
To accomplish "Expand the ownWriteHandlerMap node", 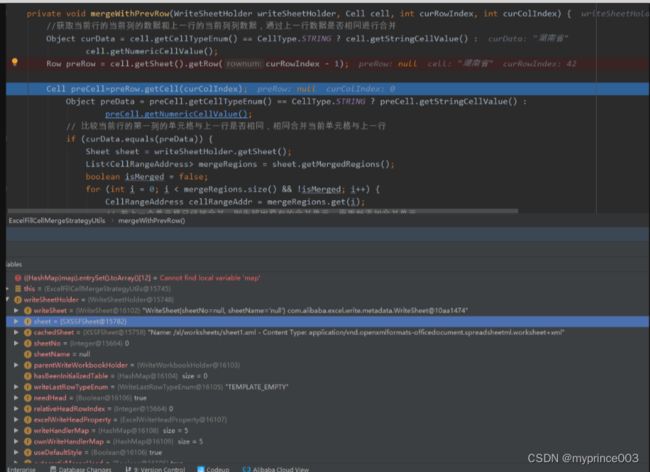I will click(16, 442).
